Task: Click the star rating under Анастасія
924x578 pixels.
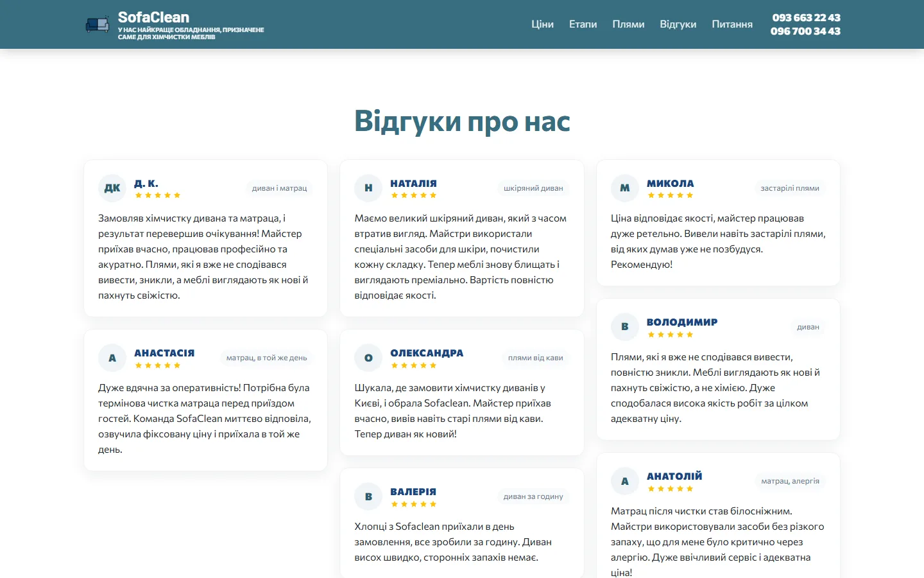Action: pos(158,365)
